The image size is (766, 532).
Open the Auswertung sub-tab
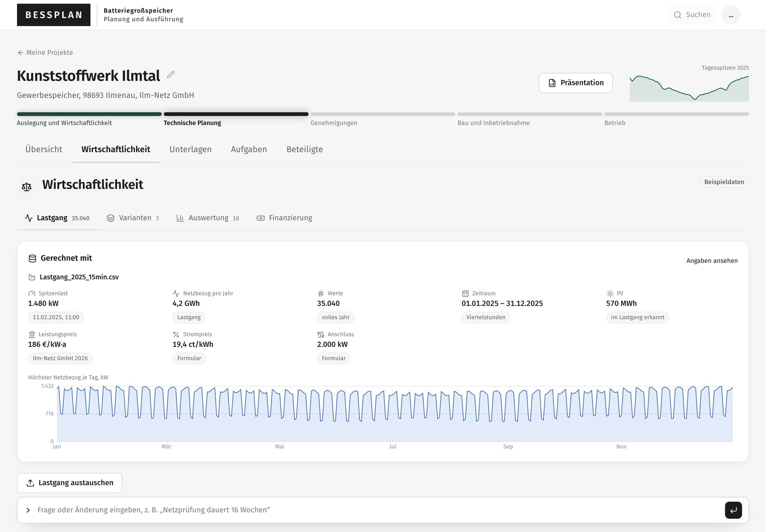(207, 218)
